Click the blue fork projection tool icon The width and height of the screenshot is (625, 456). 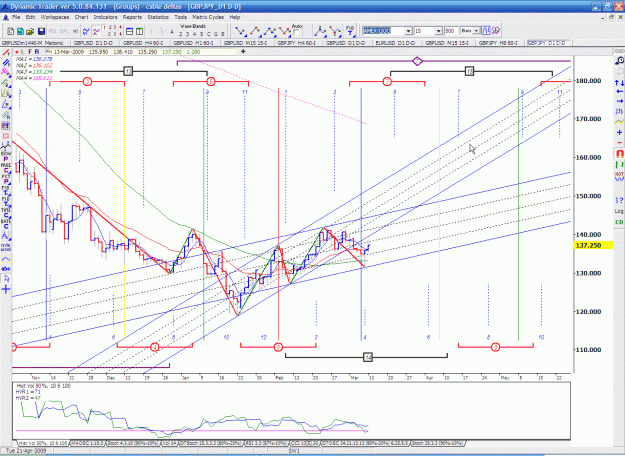click(320, 31)
